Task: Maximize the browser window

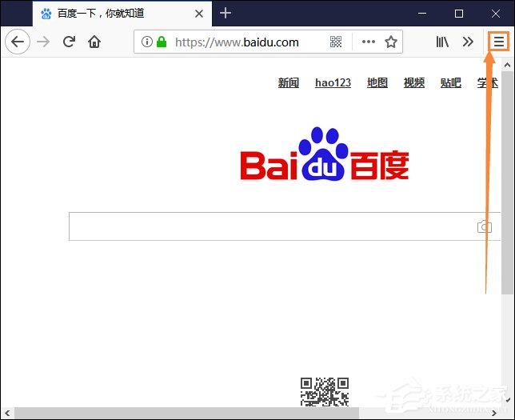Action: pos(459,14)
